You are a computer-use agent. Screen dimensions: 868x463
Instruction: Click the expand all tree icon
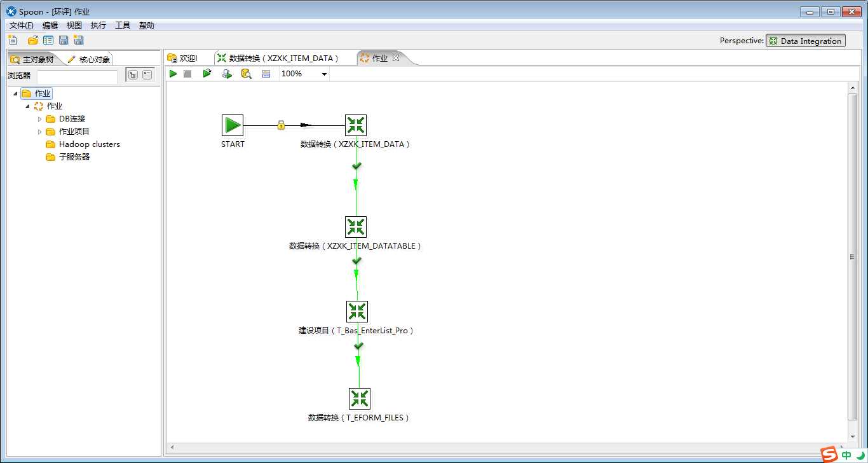pos(133,74)
